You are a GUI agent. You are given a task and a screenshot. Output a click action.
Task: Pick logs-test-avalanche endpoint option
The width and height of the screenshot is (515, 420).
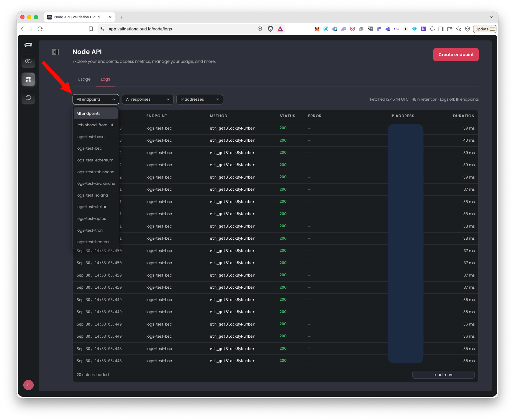pos(96,184)
